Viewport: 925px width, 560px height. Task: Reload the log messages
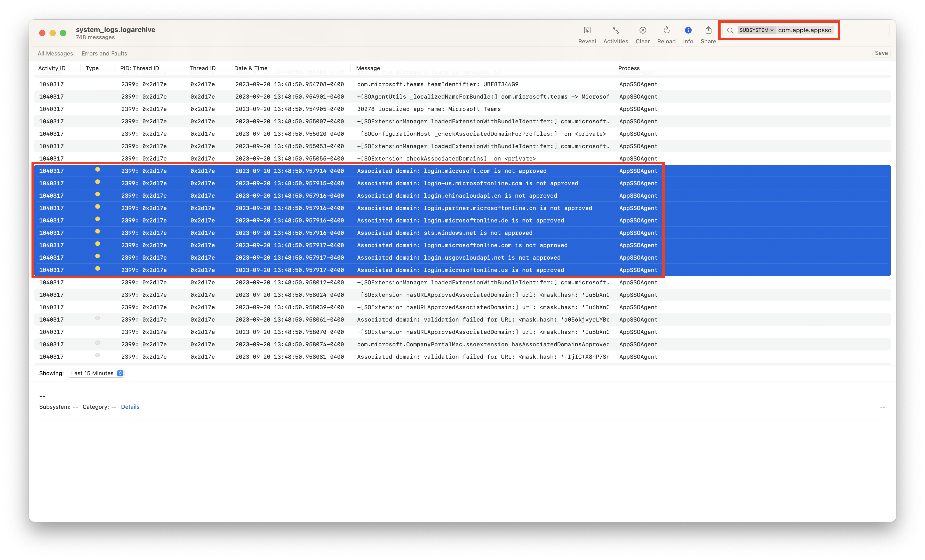(666, 30)
